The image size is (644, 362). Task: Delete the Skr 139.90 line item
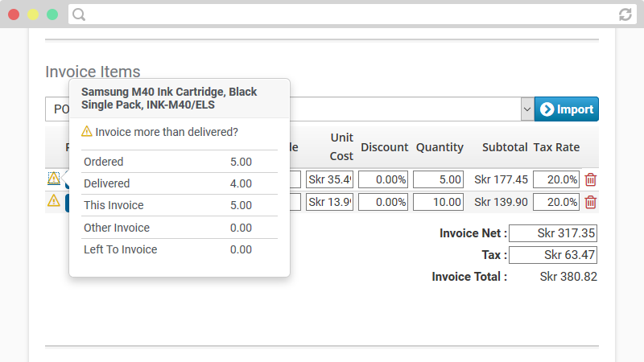(591, 202)
